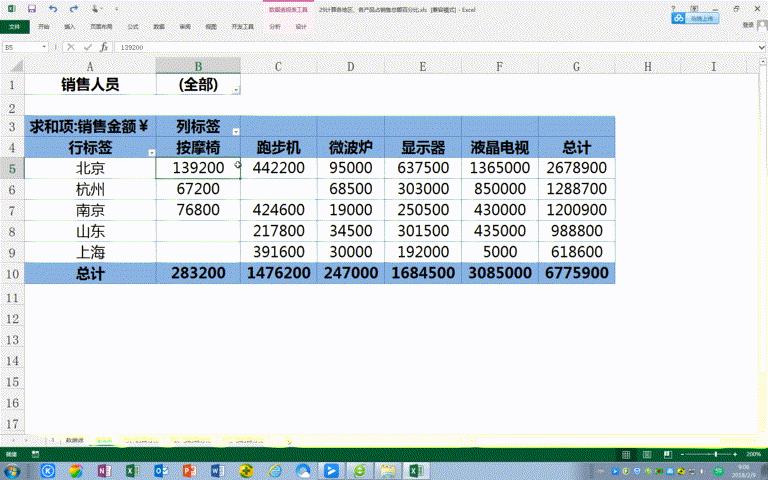
Task: Open Outlook from taskbar
Action: pyautogui.click(x=161, y=471)
